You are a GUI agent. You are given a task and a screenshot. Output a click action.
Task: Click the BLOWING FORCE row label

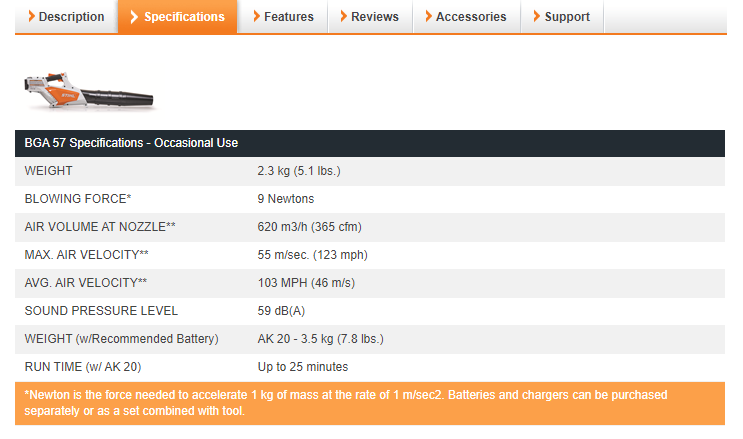pyautogui.click(x=78, y=199)
